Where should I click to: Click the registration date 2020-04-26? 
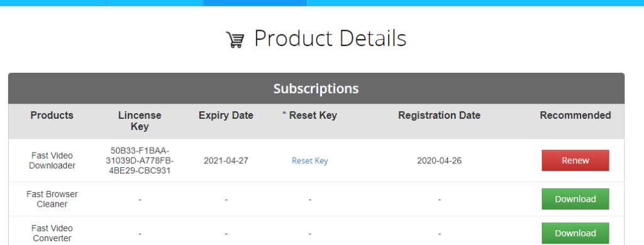pos(439,160)
